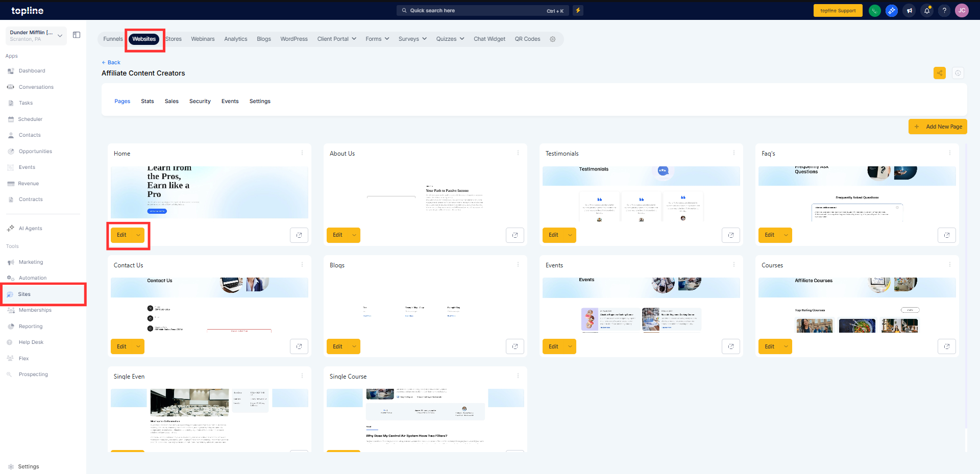Open the phone dialer icon in header

click(874, 11)
